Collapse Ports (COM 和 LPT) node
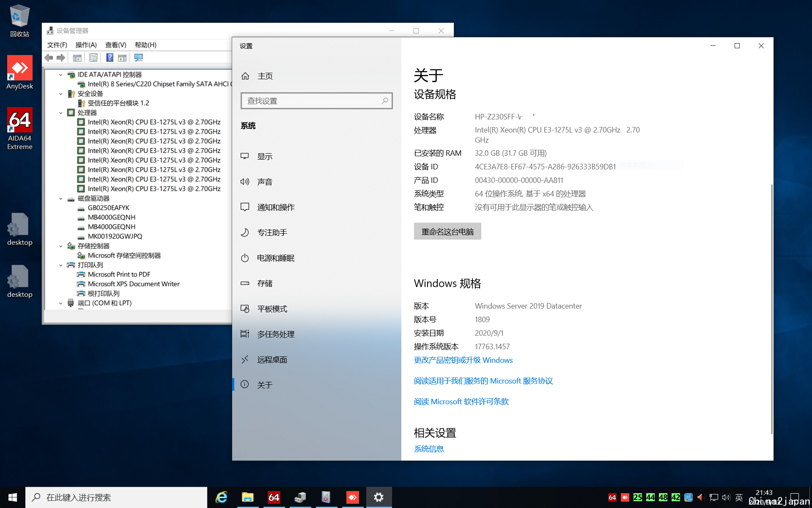 (61, 304)
